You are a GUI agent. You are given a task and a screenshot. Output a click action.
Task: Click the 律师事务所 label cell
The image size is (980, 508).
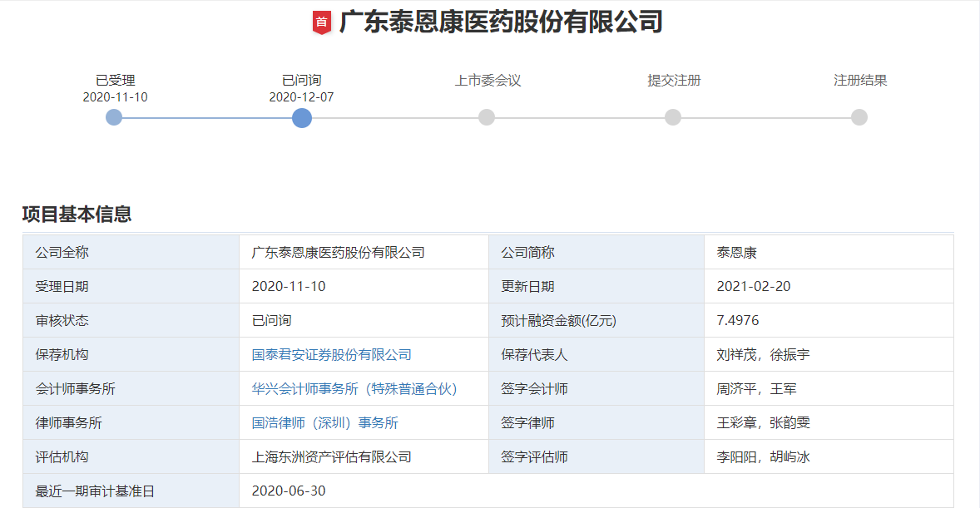[x=131, y=423]
